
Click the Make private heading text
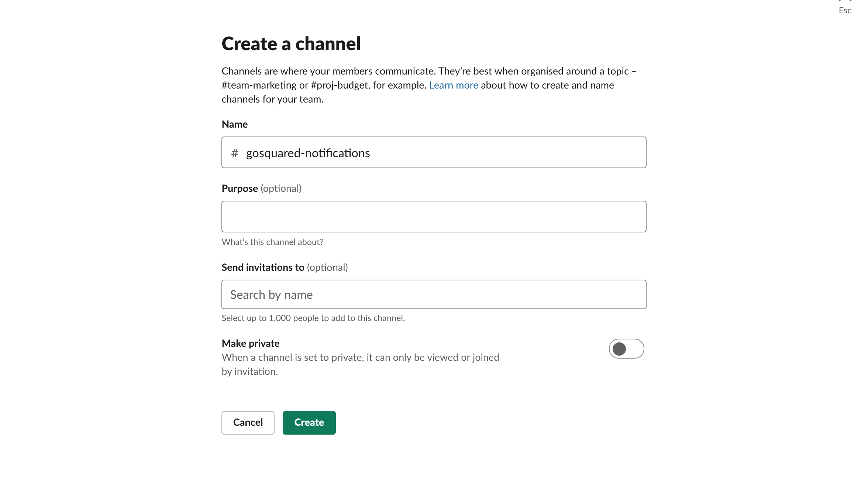coord(251,343)
